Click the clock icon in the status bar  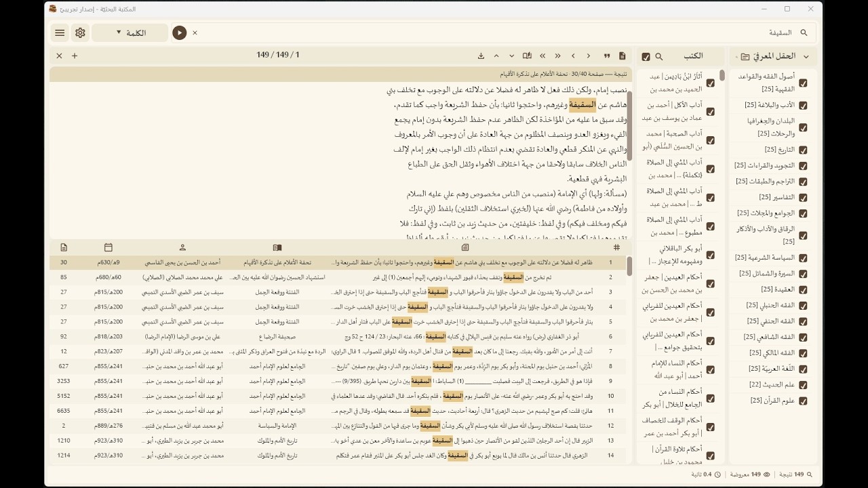point(718,474)
